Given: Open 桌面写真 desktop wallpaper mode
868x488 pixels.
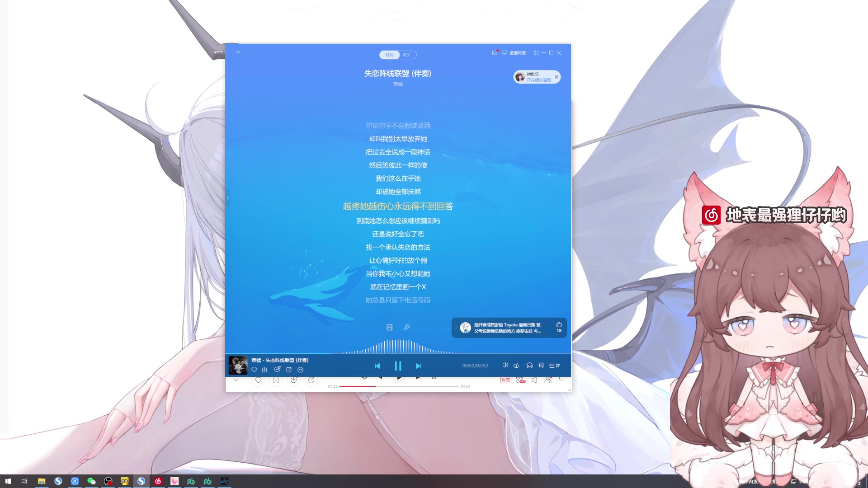Looking at the screenshot, I should pyautogui.click(x=514, y=53).
